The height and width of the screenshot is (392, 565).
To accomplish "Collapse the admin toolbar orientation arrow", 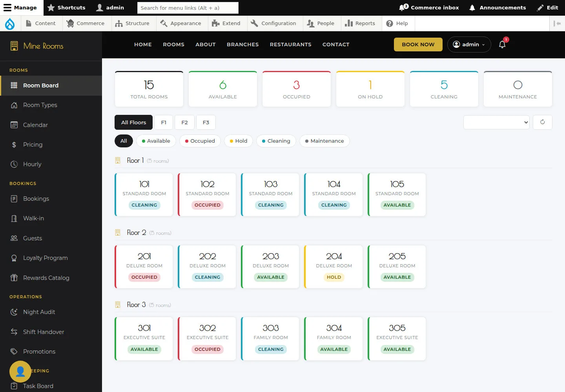I will point(557,24).
